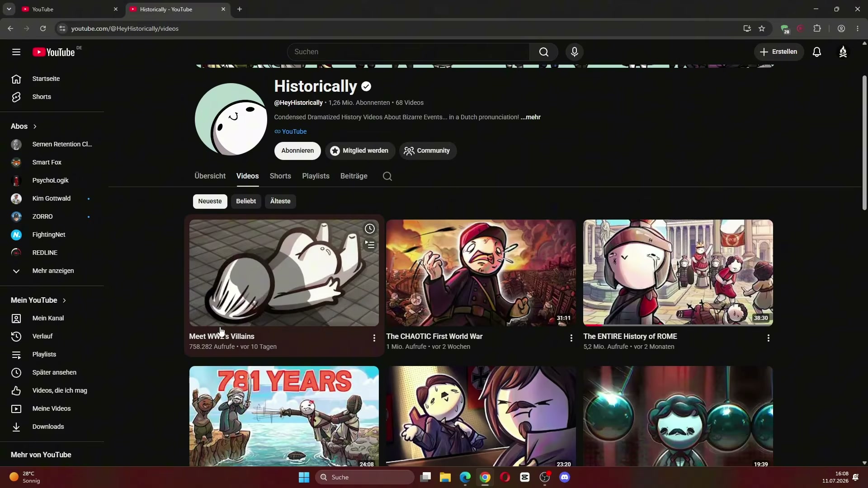Image resolution: width=868 pixels, height=488 pixels.
Task: Open options for The CHAOTIC First World War
Action: tap(571, 338)
